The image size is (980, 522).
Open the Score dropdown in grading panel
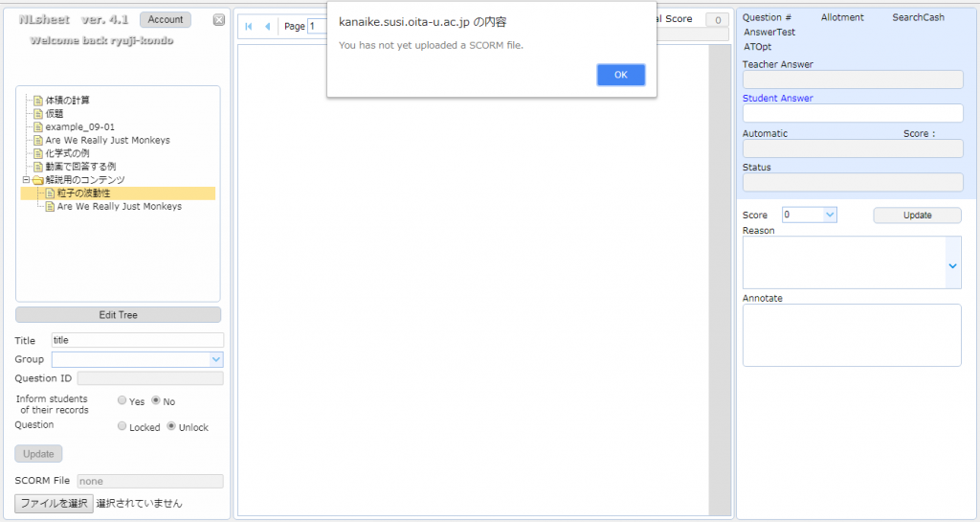point(829,216)
